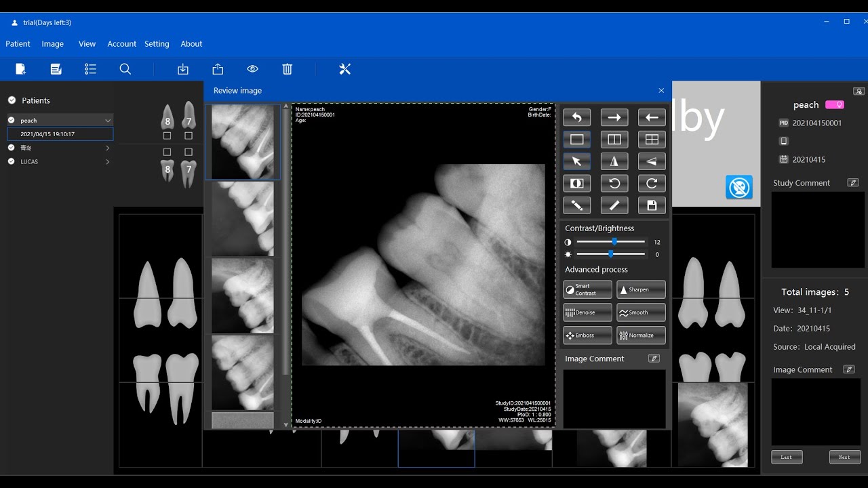Click the thumbnail list scroll down arrow

tap(286, 425)
